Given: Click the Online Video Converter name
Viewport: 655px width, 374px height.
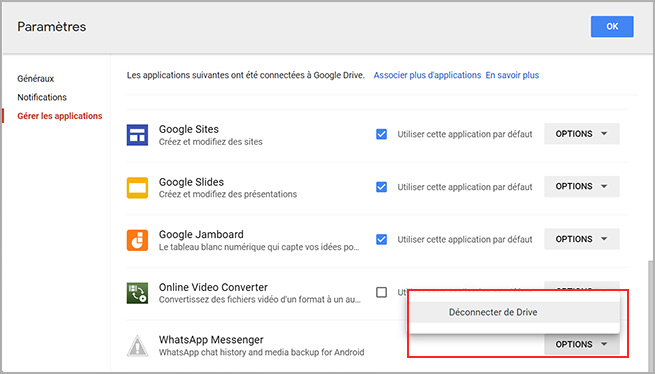Looking at the screenshot, I should [213, 287].
